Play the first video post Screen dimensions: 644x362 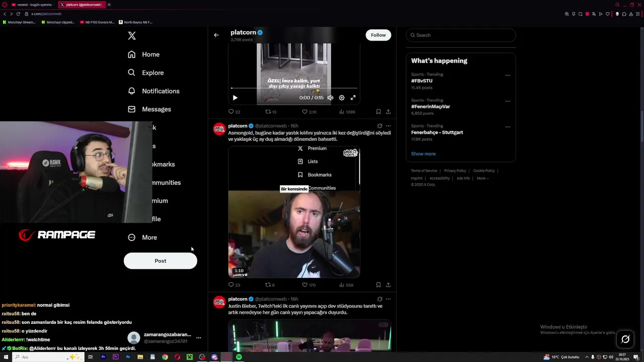(x=235, y=98)
